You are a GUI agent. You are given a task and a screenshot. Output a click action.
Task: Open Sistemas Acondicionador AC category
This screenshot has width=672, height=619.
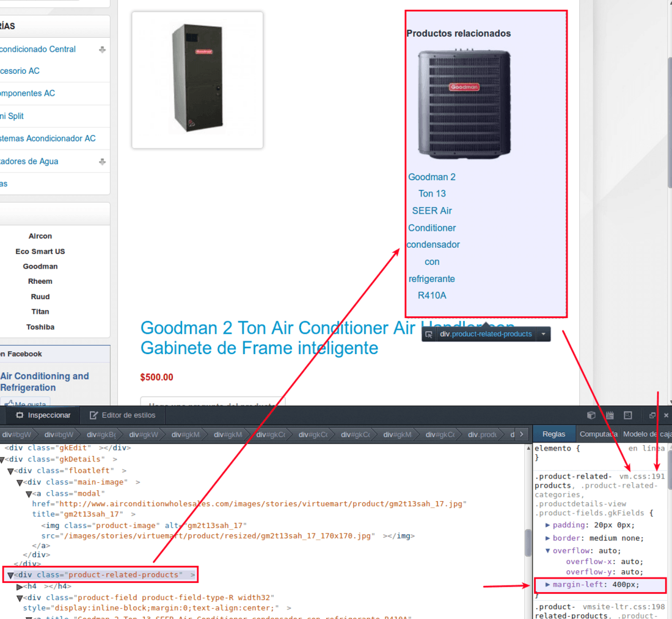[48, 139]
